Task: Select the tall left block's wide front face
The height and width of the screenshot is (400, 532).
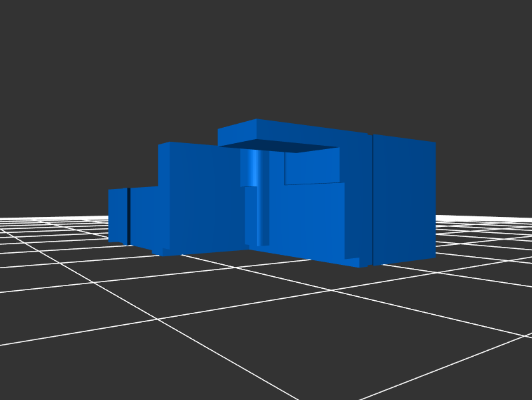Action: [203, 198]
